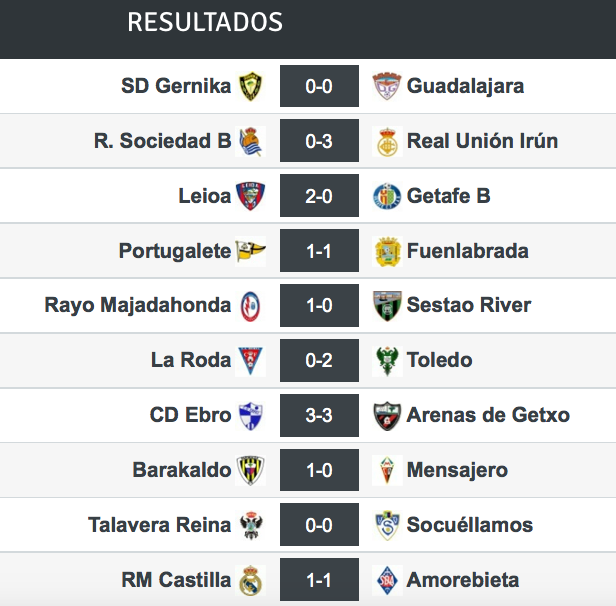Image resolution: width=616 pixels, height=606 pixels.
Task: Click the Leioa shield logo
Action: click(x=251, y=196)
